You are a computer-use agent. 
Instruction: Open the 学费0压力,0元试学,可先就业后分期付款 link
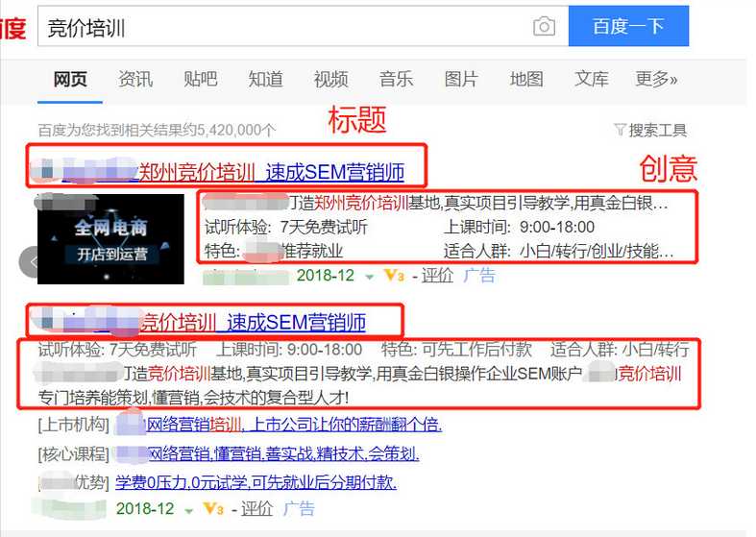(256, 482)
